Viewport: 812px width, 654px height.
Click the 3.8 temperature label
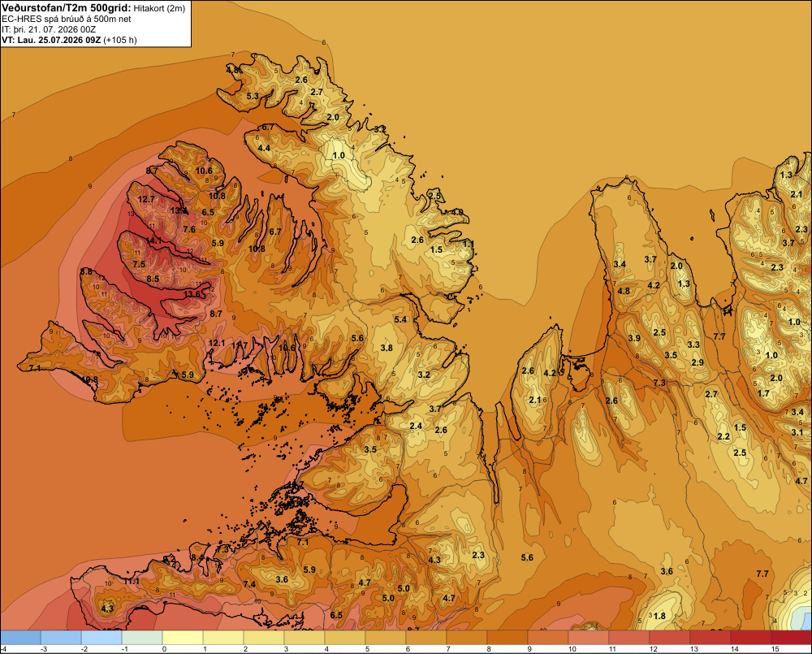click(387, 349)
